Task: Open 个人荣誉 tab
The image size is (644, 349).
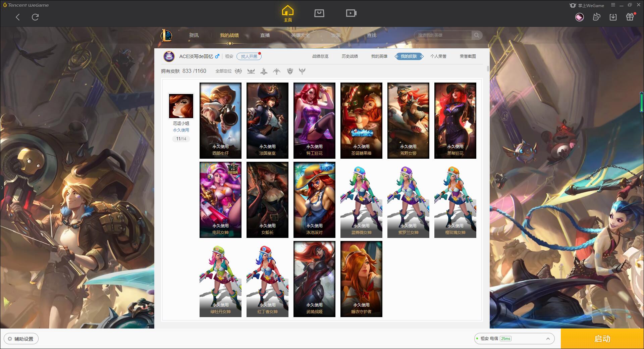Action: coord(438,56)
